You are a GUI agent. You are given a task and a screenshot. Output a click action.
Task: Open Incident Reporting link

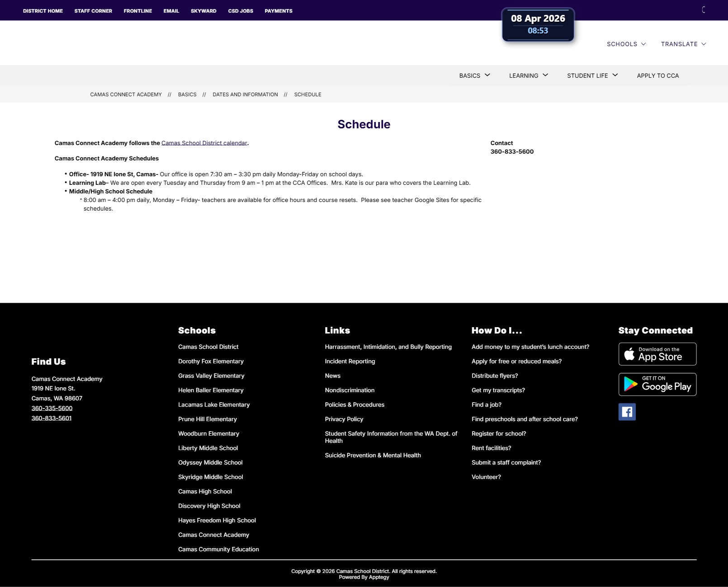[350, 361]
